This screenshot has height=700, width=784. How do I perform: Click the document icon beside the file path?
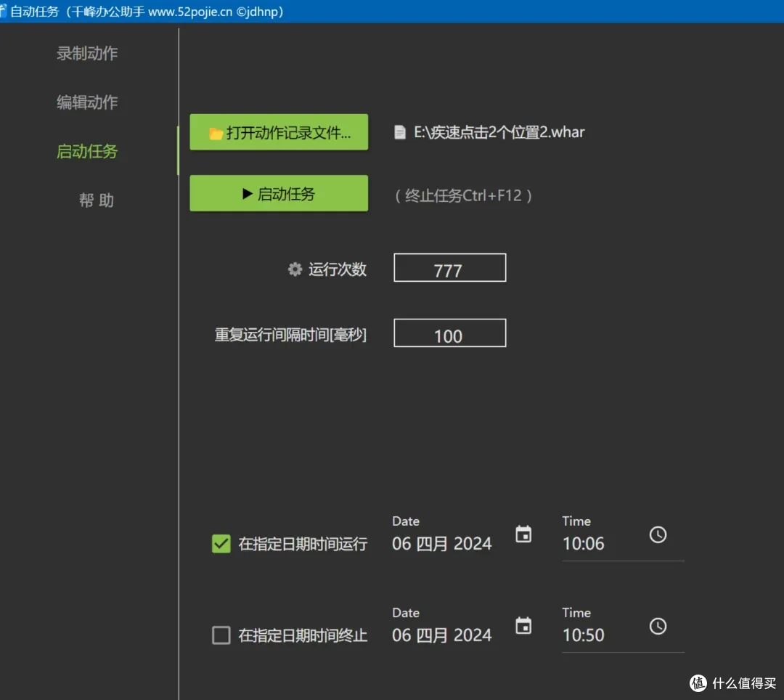pyautogui.click(x=400, y=132)
